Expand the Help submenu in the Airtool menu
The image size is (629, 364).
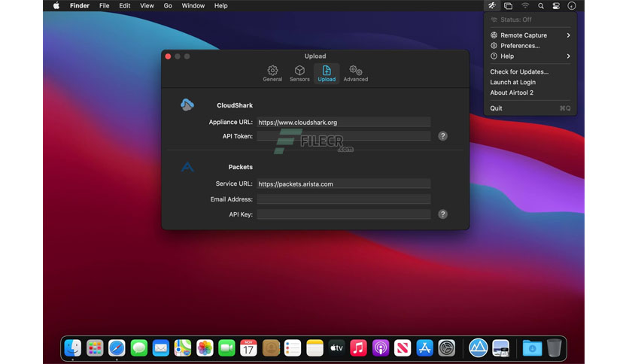tap(530, 56)
